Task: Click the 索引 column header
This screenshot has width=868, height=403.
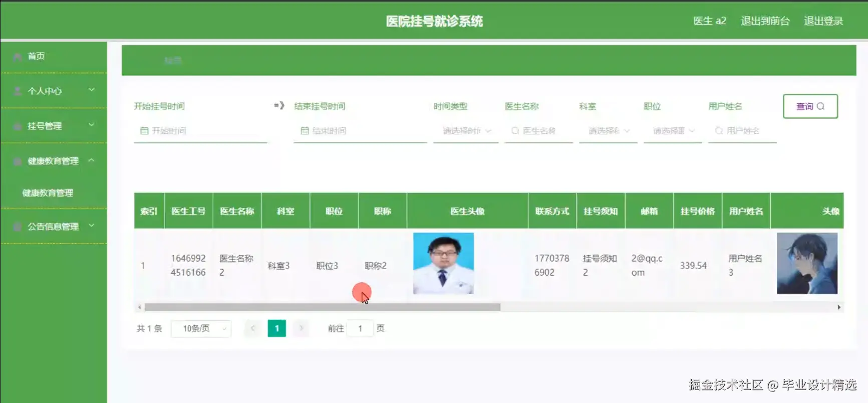Action: pos(149,211)
